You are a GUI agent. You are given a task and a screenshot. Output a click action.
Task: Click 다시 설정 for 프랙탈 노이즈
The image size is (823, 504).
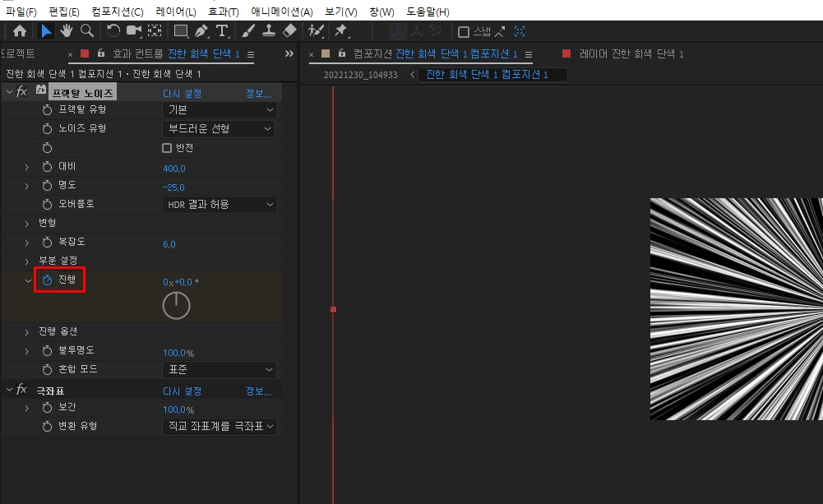[183, 94]
